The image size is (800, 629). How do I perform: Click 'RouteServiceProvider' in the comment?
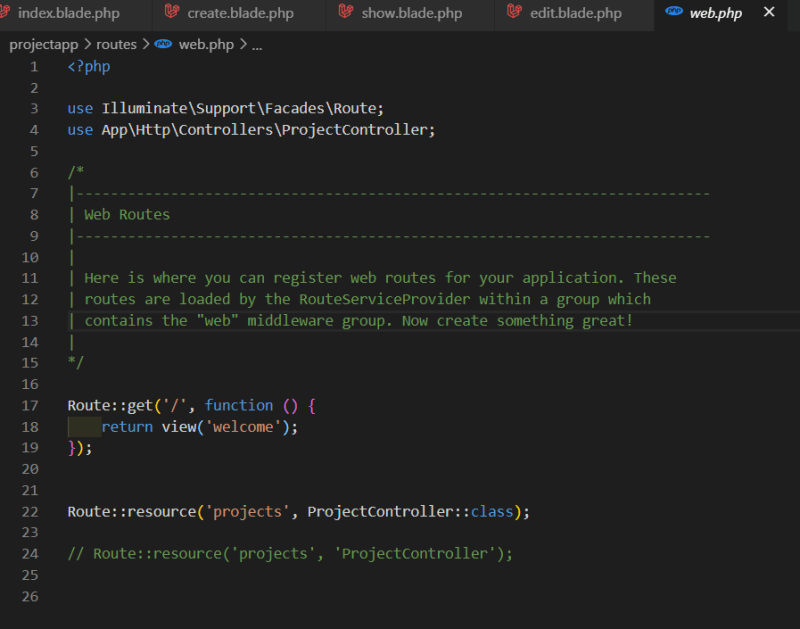point(384,299)
